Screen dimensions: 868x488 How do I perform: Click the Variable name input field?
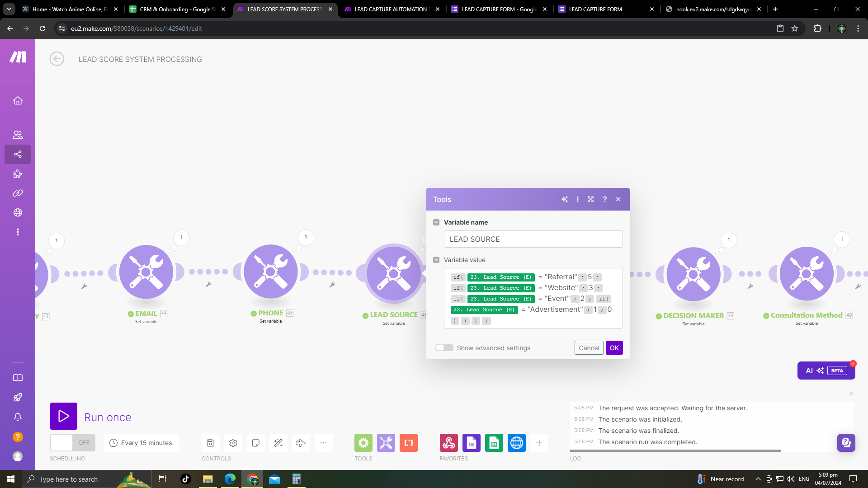[533, 239]
